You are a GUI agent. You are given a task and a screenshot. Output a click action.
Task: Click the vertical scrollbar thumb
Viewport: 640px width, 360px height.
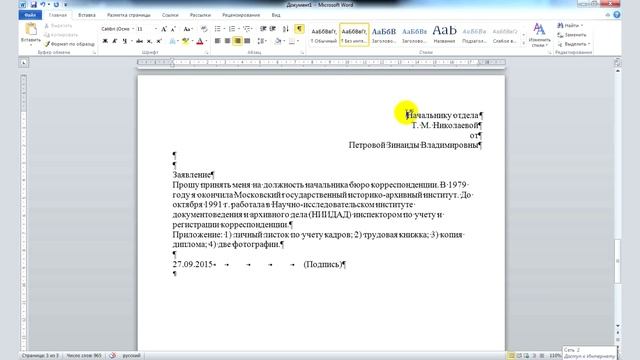click(x=618, y=261)
